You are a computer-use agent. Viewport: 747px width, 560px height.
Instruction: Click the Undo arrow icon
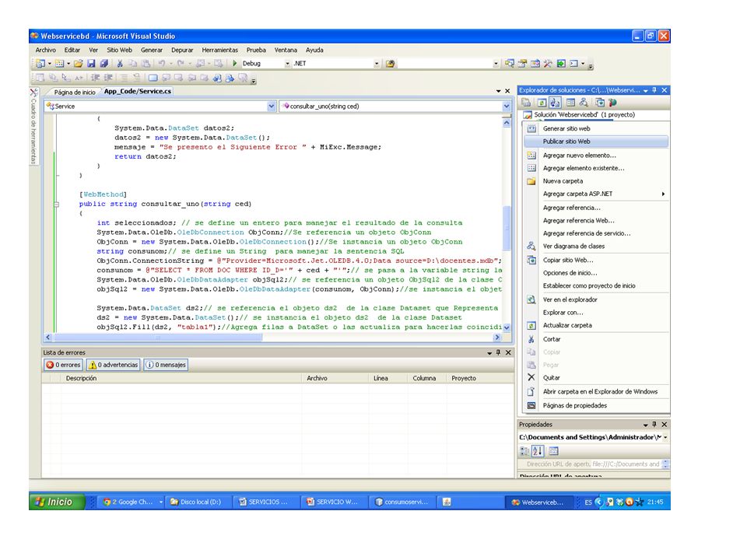[162, 63]
